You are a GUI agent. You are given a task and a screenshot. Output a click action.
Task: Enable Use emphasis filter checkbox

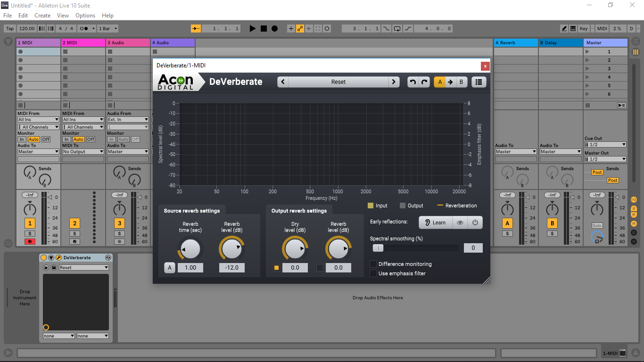373,273
